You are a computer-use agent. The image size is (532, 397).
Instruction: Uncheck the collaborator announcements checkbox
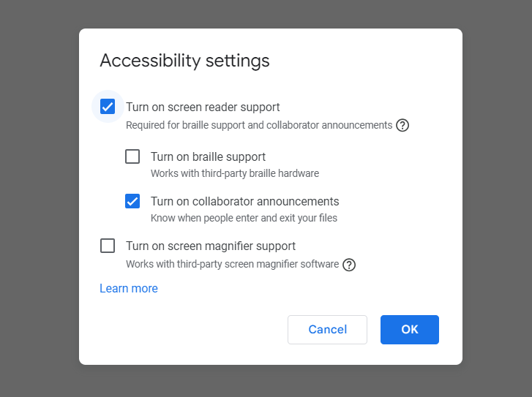click(132, 201)
